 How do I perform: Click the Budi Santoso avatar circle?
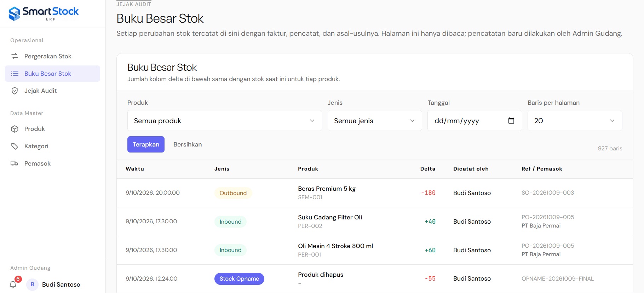click(x=32, y=285)
